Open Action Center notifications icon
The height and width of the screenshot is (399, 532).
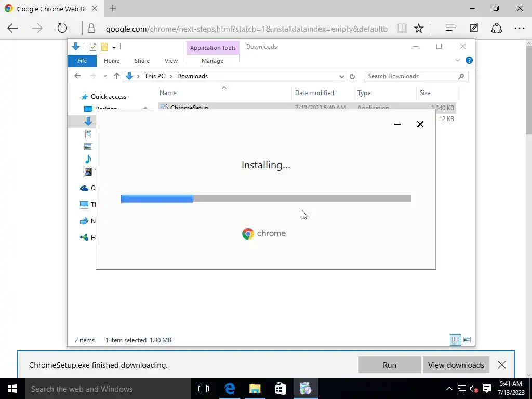487,389
